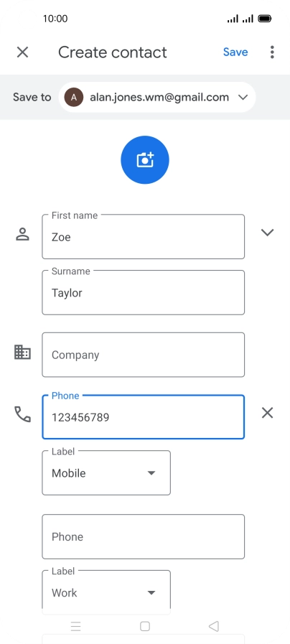Focus the Surname field with Taylor
290x644 pixels.
tap(143, 292)
